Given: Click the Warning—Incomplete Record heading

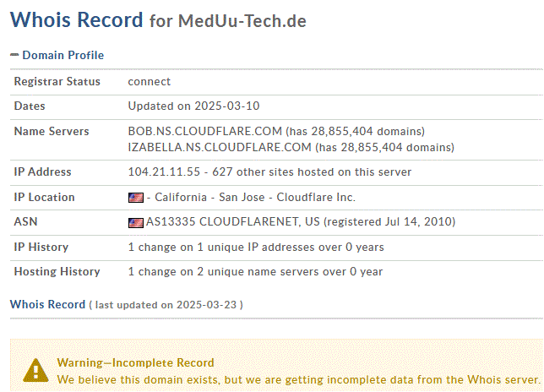Looking at the screenshot, I should (135, 362).
